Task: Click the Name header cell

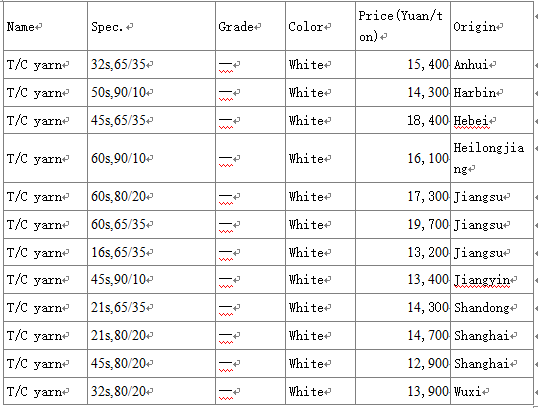Action: (x=46, y=26)
